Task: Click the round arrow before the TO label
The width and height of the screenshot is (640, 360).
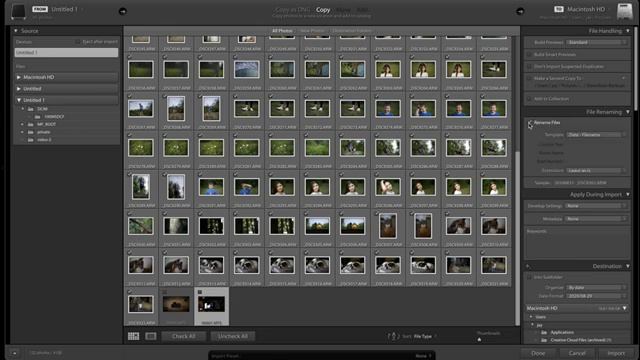Action: click(x=520, y=11)
